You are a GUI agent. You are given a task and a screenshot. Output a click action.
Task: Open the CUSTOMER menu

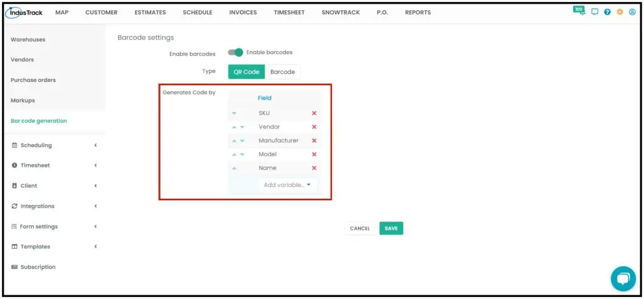(x=101, y=13)
